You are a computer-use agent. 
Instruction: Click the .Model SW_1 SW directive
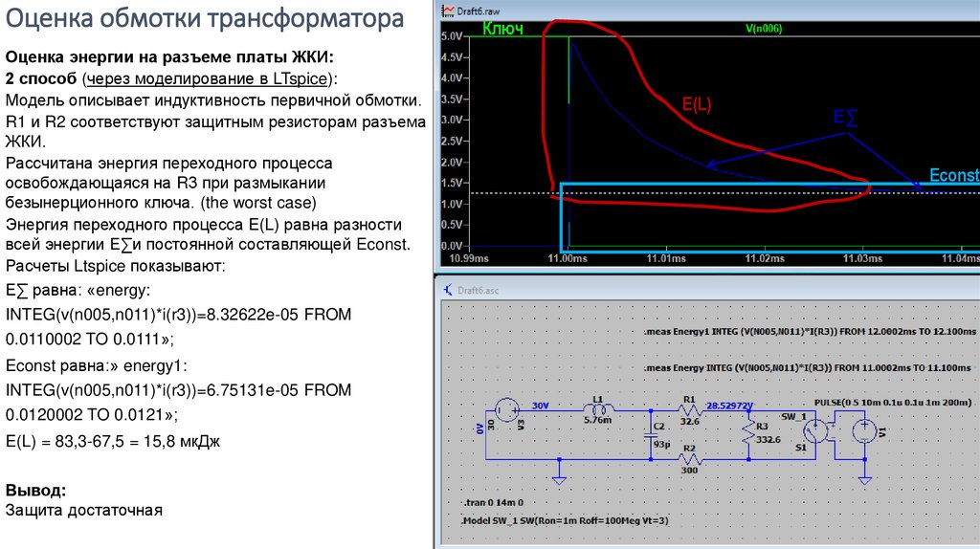coord(565,520)
